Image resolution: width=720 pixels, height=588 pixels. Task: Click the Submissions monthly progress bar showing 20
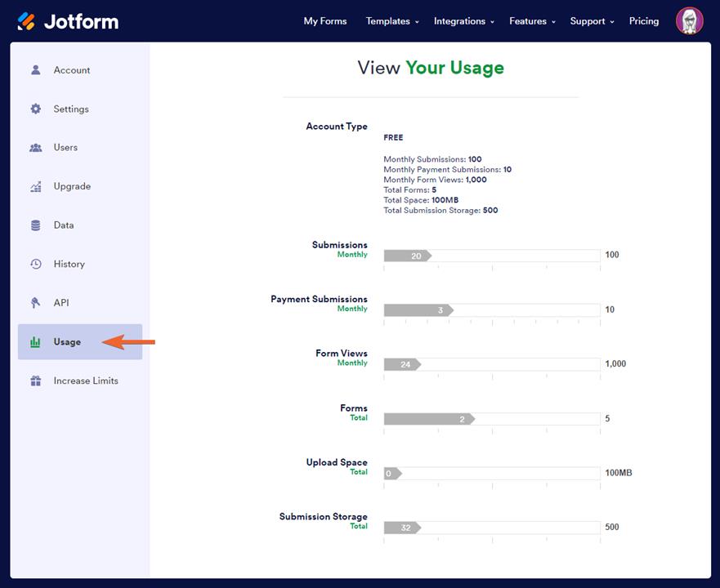[x=492, y=256]
